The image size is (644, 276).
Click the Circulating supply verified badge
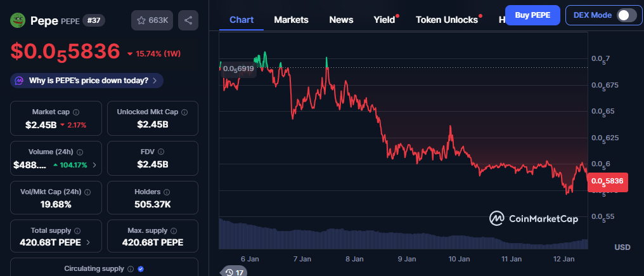141,269
